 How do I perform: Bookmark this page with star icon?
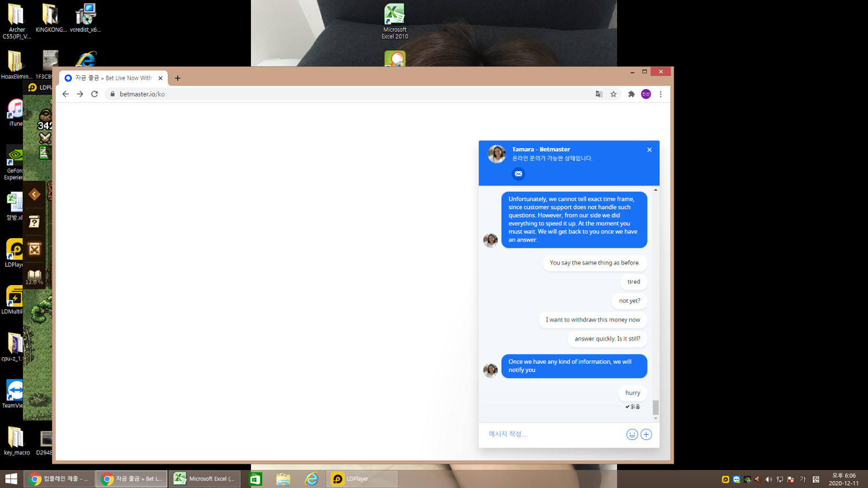613,94
